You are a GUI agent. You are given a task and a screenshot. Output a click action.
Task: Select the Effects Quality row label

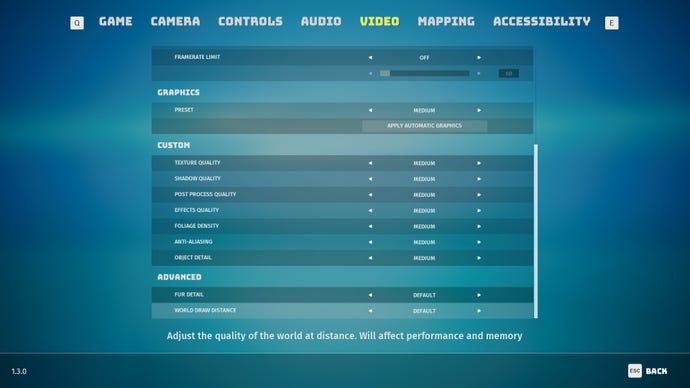(197, 210)
